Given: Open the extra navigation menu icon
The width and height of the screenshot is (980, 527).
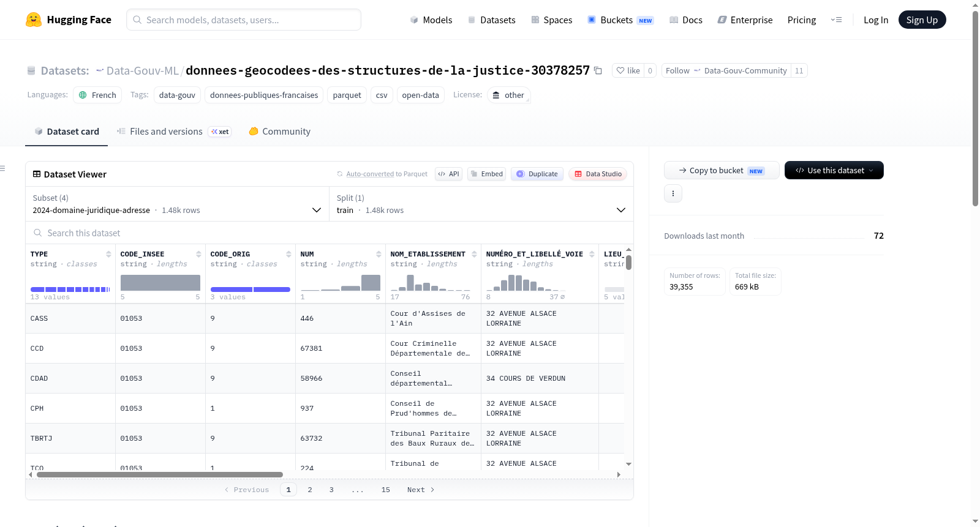Looking at the screenshot, I should [836, 20].
